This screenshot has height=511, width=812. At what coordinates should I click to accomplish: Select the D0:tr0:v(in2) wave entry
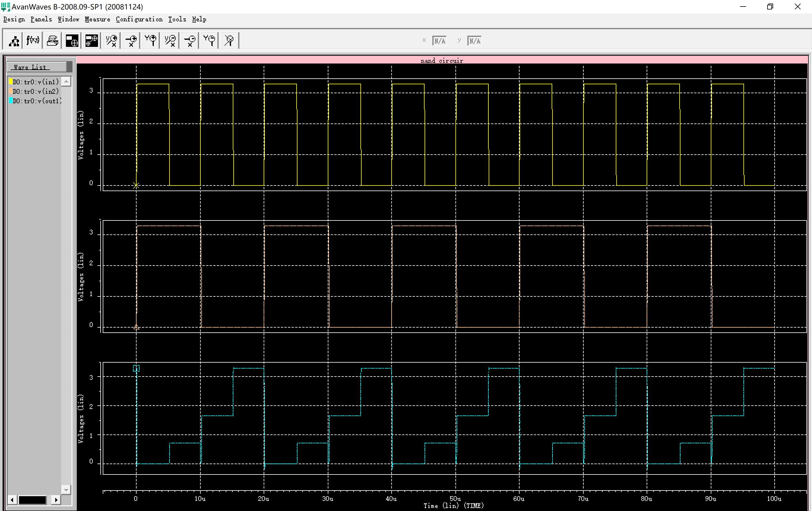[x=35, y=91]
